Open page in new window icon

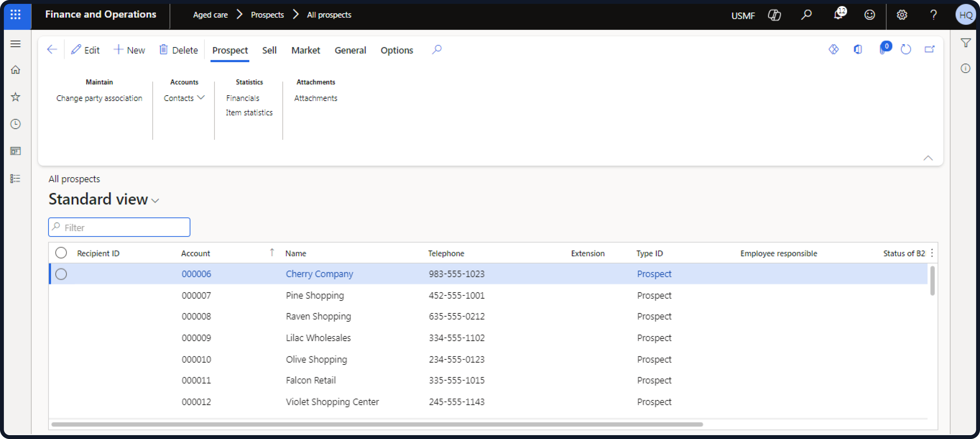[x=930, y=50]
